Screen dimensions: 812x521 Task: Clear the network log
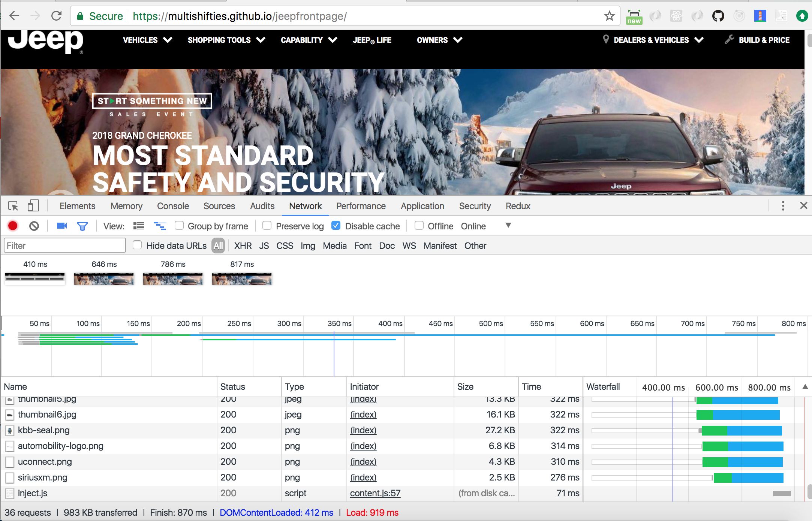point(34,226)
